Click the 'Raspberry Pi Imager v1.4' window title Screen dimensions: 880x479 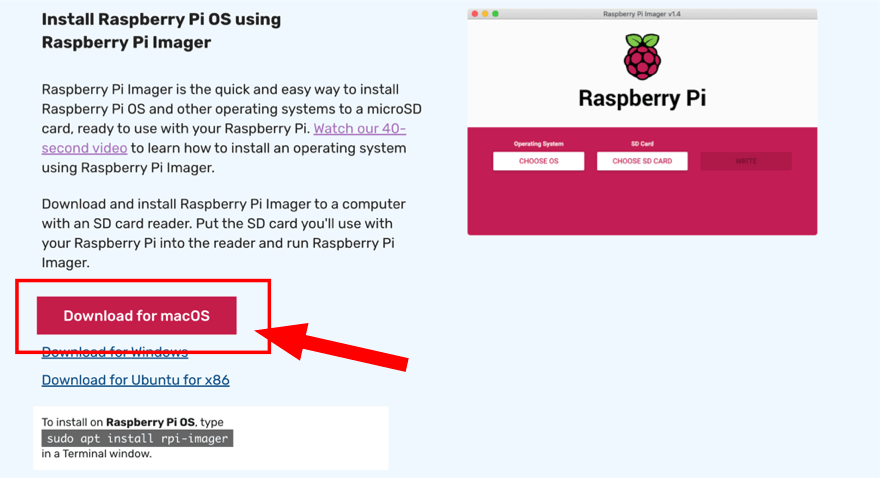(x=641, y=14)
